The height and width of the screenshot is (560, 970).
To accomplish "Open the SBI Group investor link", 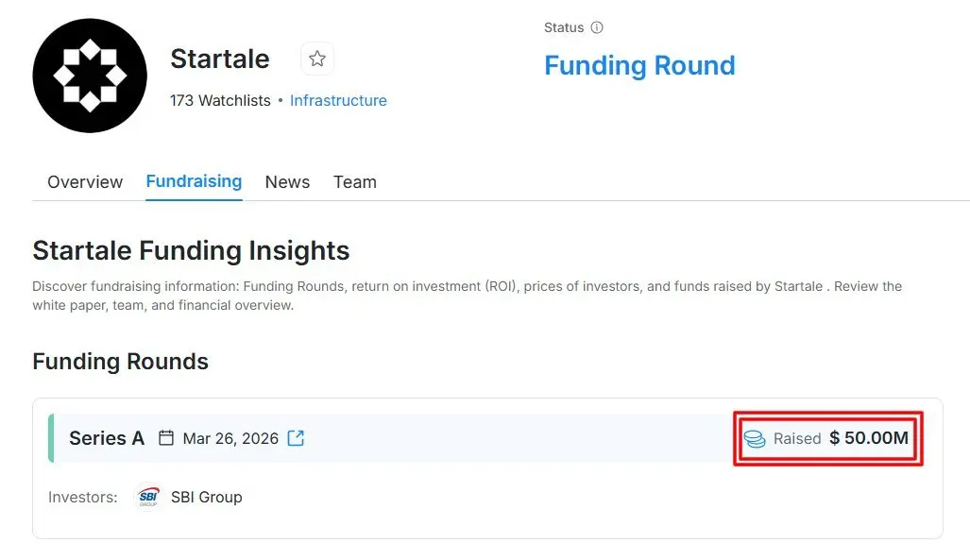I will [207, 497].
